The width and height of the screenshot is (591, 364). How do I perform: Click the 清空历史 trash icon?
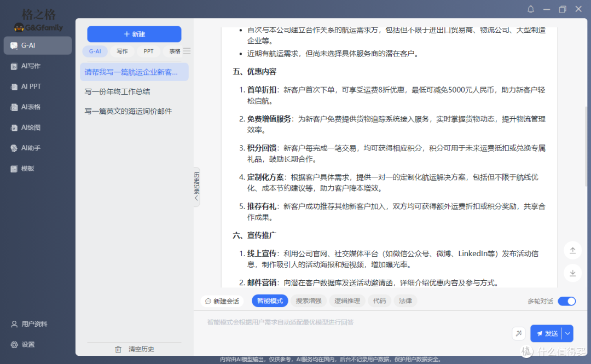click(118, 349)
